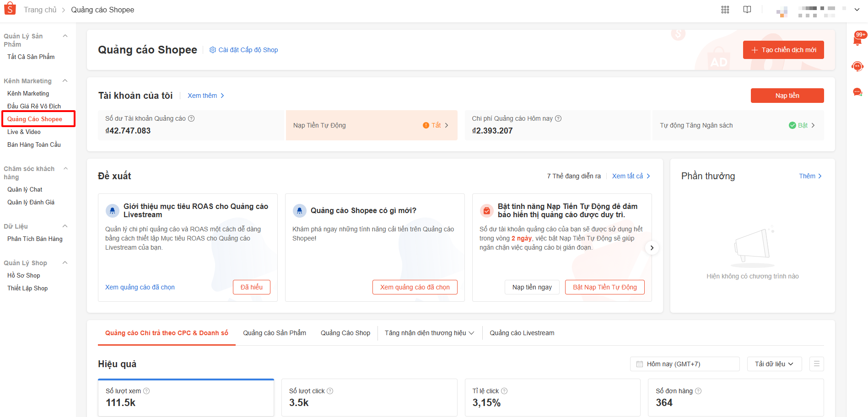Screen dimensions: 868x417
Task: Collapse Kênh Marketing sidebar section
Action: coord(65,81)
